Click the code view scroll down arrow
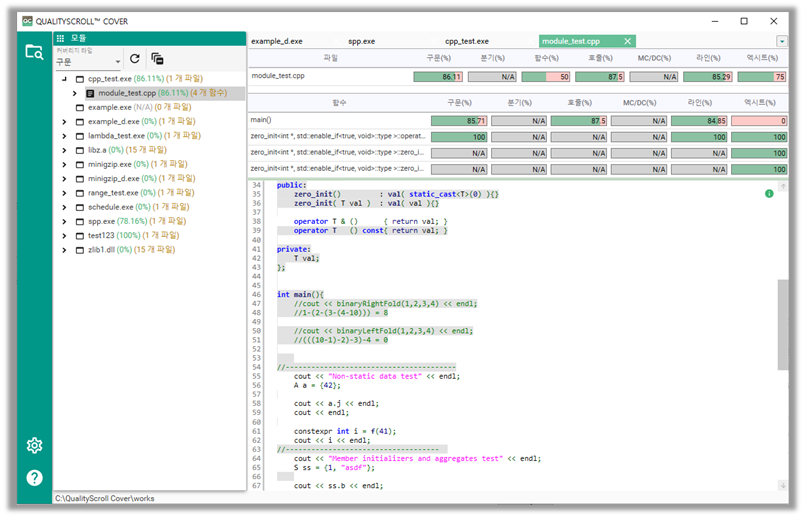Image resolution: width=804 pixels, height=517 pixels. tap(782, 485)
